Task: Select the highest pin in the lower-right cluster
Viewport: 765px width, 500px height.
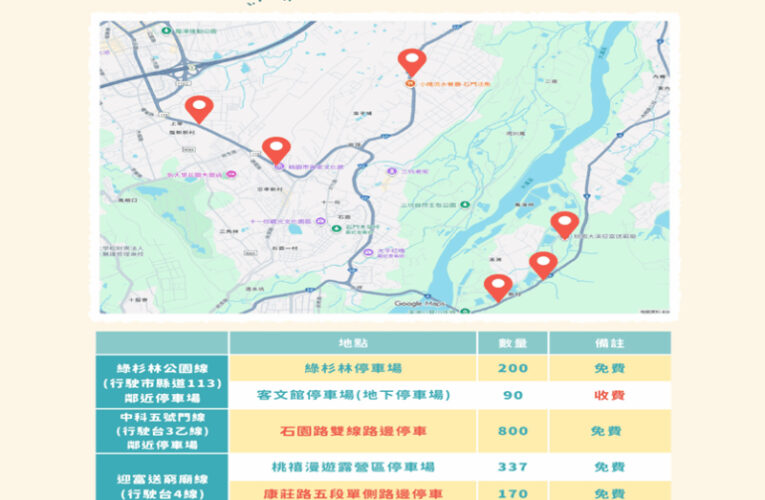Action: [x=564, y=224]
